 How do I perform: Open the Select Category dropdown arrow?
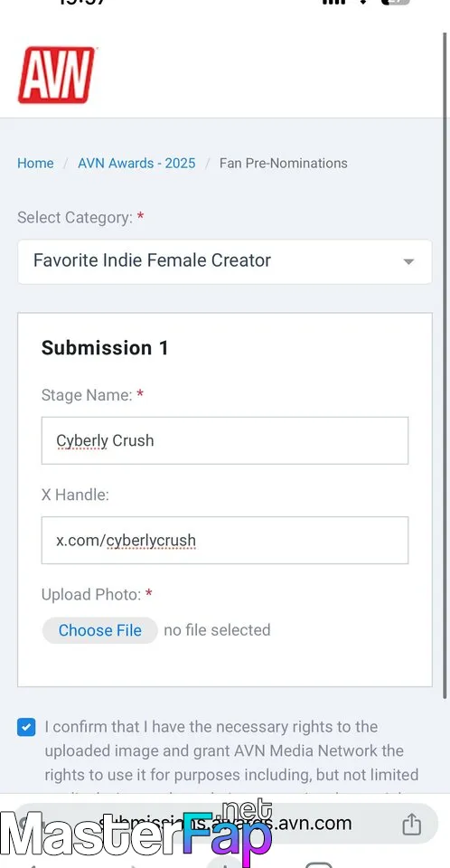click(408, 261)
